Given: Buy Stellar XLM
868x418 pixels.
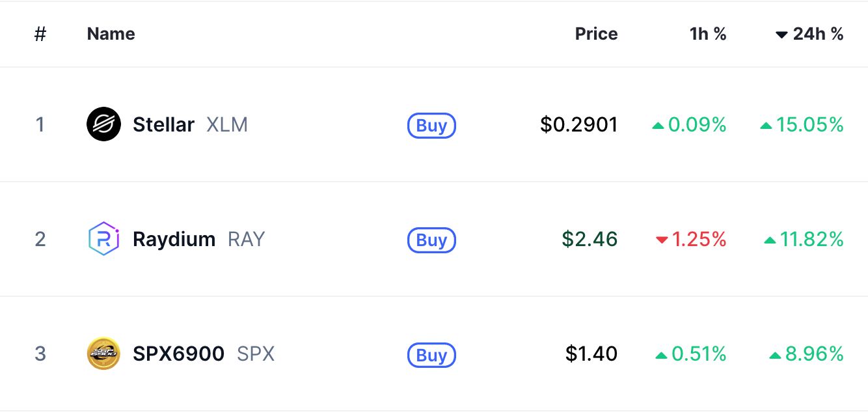Looking at the screenshot, I should click(431, 125).
